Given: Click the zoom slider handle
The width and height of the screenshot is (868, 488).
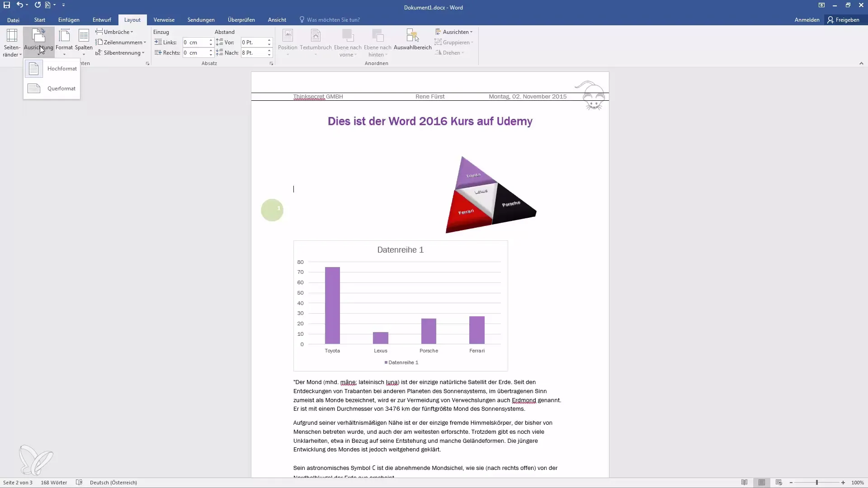Looking at the screenshot, I should tap(817, 483).
